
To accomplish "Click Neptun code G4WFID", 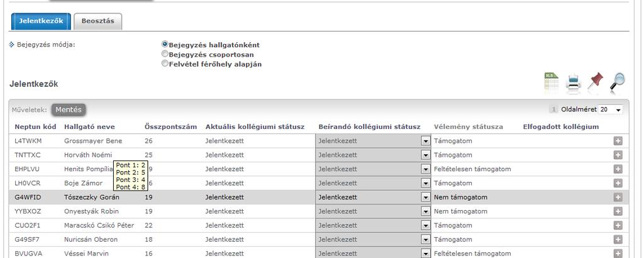I will click(x=28, y=197).
